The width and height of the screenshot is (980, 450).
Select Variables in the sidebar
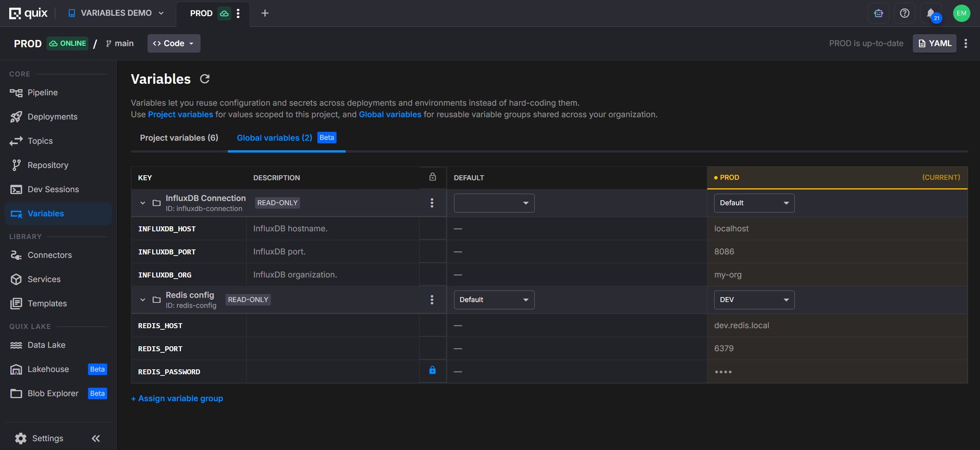pos(58,214)
